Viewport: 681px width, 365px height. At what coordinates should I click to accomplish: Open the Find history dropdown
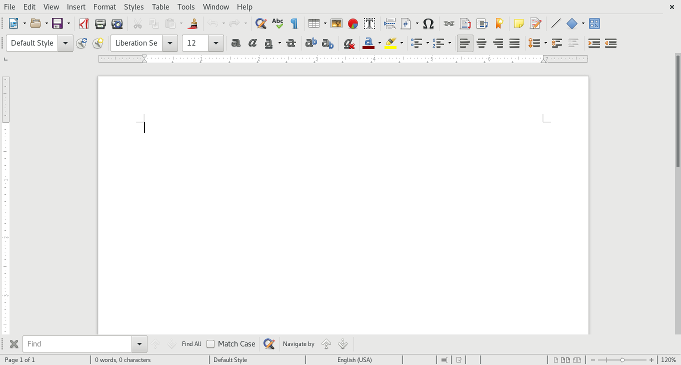(139, 344)
